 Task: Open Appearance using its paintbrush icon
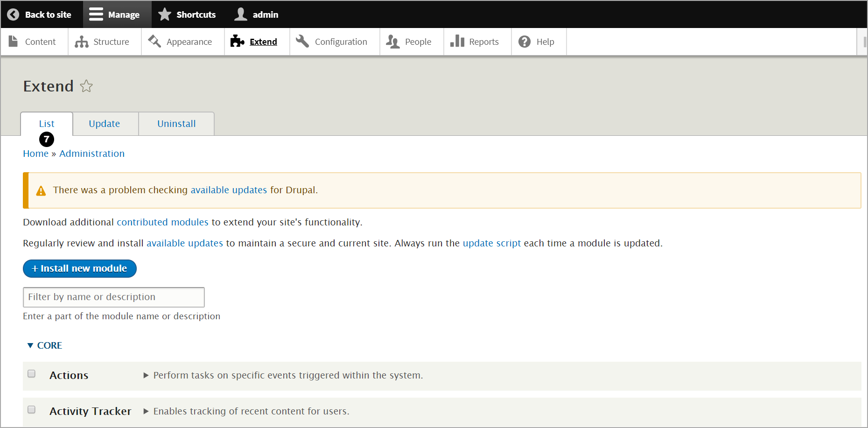[154, 42]
